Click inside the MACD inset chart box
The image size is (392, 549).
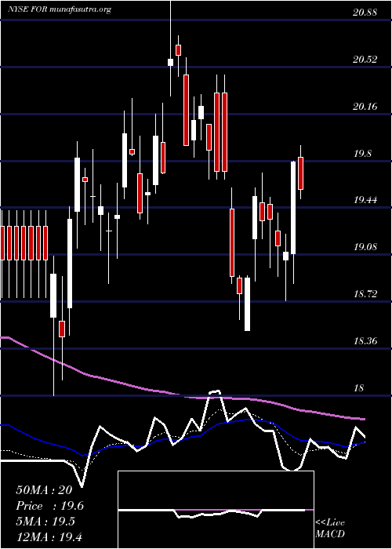coord(216,510)
